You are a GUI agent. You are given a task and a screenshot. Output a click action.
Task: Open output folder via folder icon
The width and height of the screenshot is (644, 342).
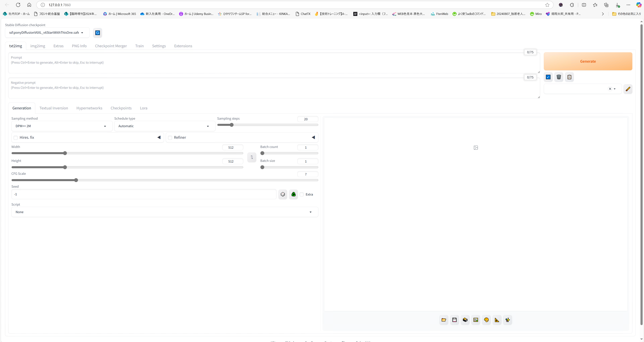pyautogui.click(x=444, y=320)
